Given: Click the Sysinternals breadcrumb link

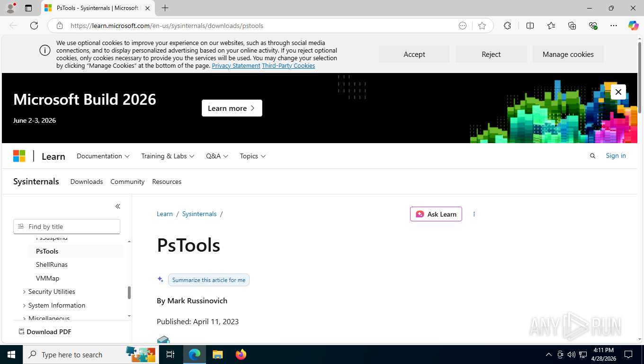Looking at the screenshot, I should click(x=199, y=214).
